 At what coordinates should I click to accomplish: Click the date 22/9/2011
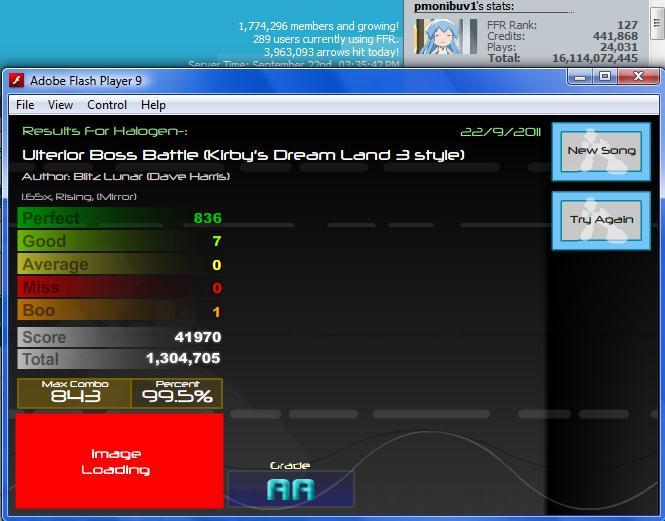500,132
